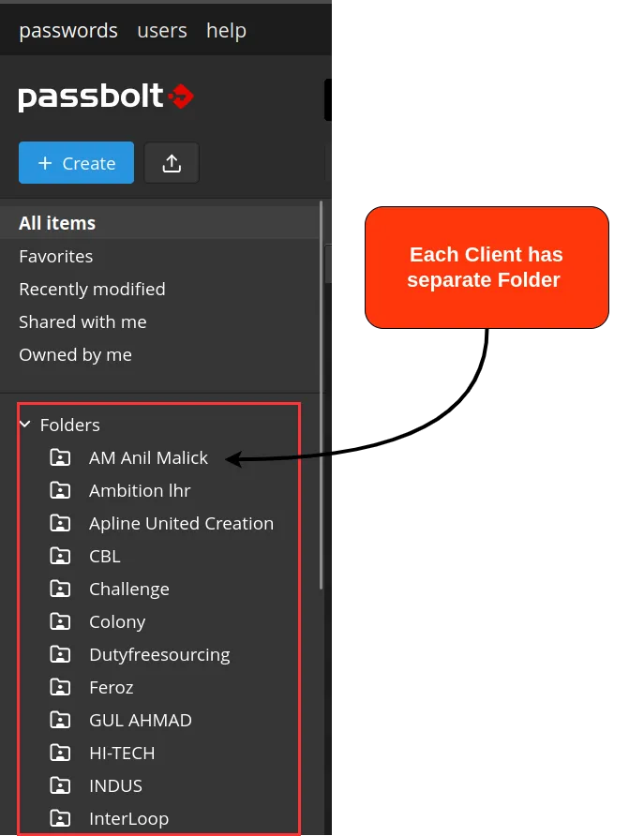Show items Owned by me

[75, 354]
